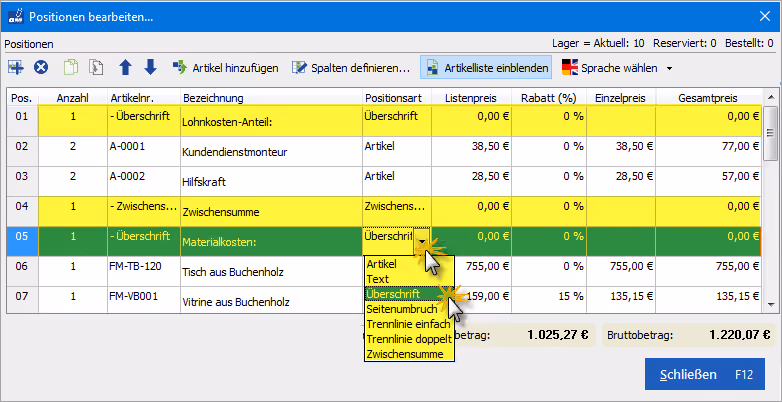Viewport: 782px width, 402px height.
Task: Click the table's vertical scrollbar thumb
Action: (x=771, y=133)
